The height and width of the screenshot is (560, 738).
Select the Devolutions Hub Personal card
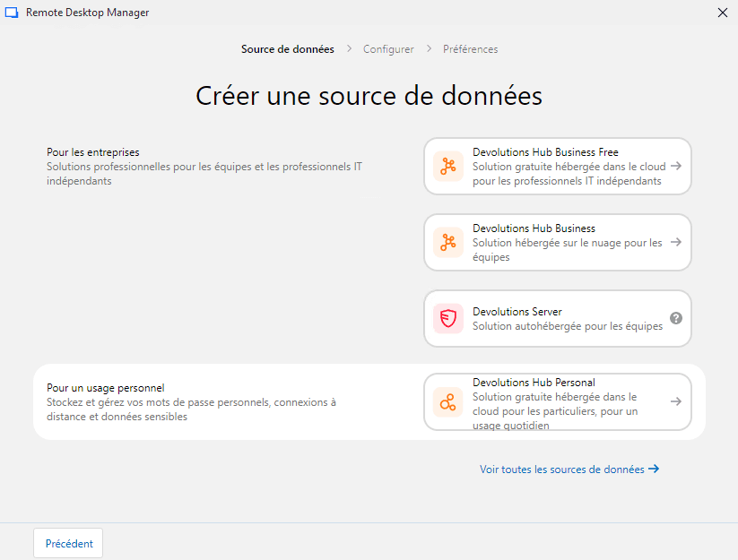pyautogui.click(x=557, y=401)
